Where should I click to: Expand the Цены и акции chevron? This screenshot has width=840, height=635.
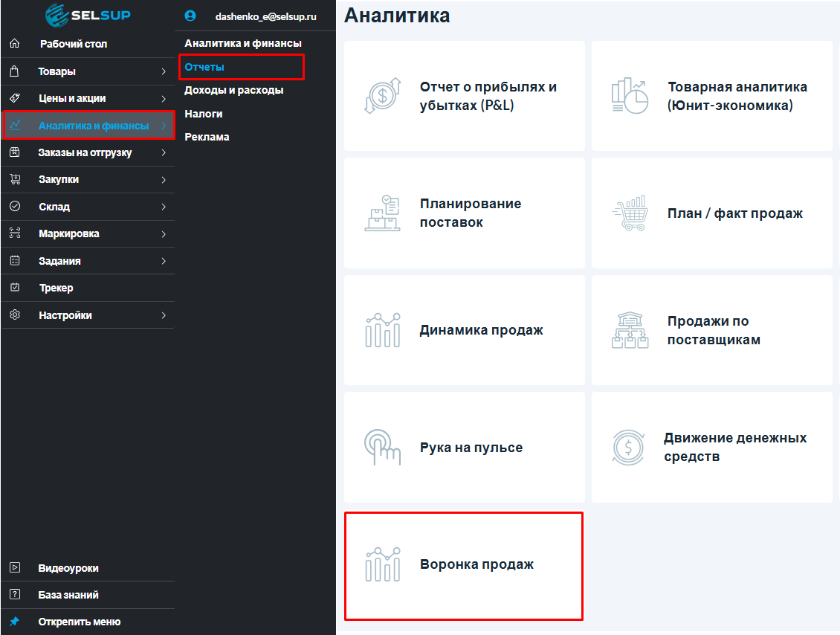(164, 99)
